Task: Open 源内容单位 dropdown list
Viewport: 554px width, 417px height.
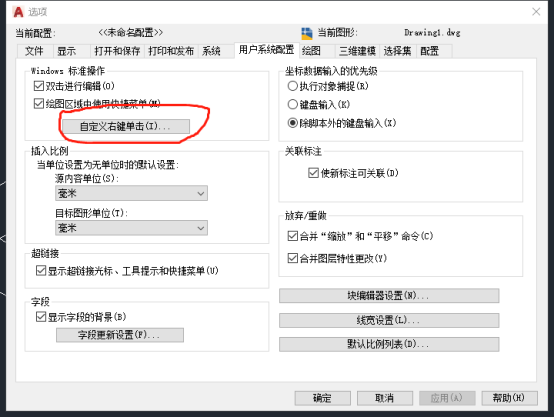Action: click(x=131, y=194)
